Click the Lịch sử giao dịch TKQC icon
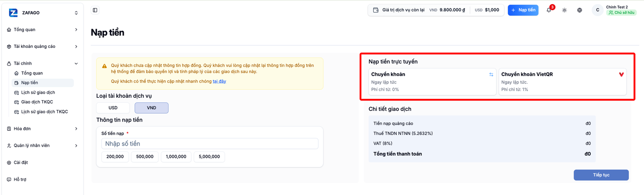The image size is (644, 195). (x=16, y=111)
